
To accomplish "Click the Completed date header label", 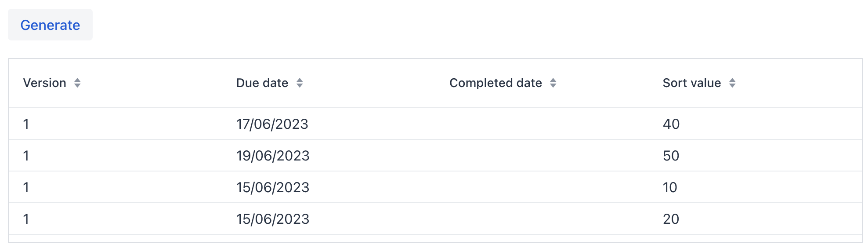I will click(x=495, y=83).
